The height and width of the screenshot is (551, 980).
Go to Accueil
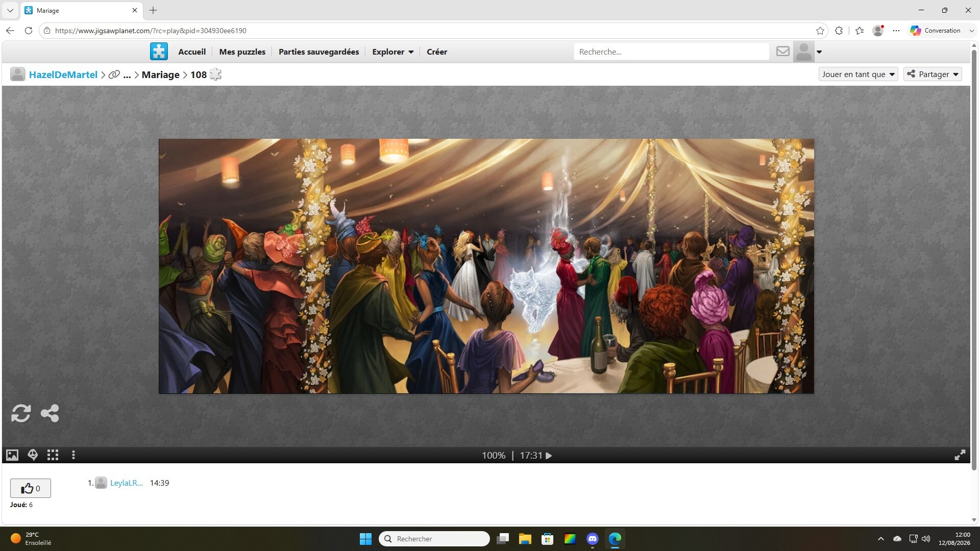[x=192, y=52]
